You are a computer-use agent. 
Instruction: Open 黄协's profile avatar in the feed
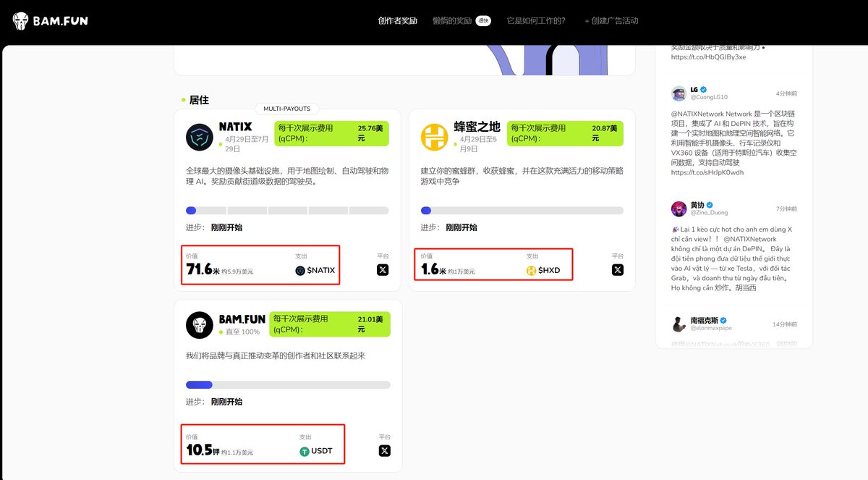point(678,209)
